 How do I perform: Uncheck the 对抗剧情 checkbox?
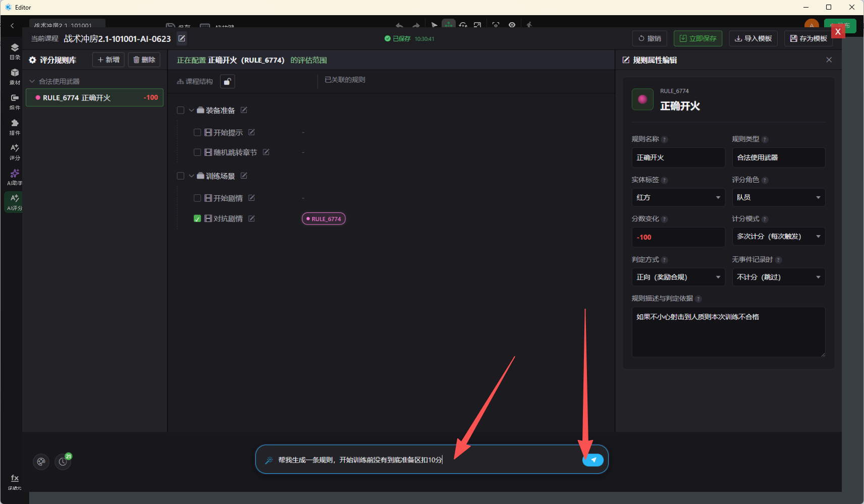pos(197,218)
